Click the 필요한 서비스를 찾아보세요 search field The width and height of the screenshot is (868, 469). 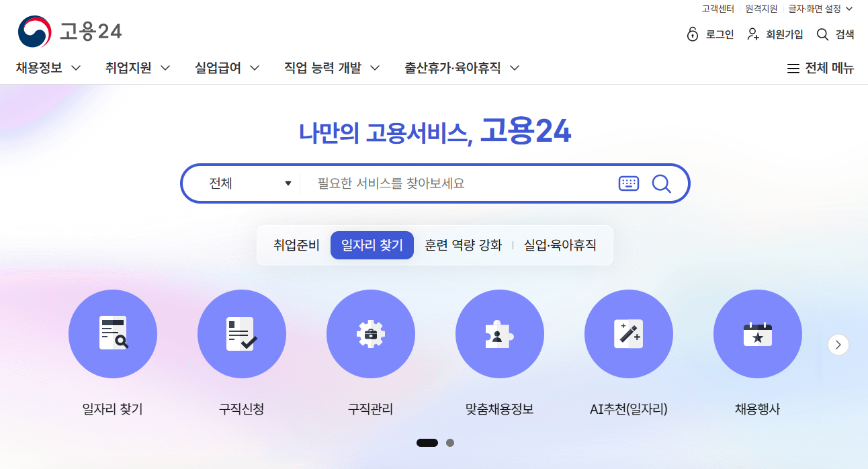(457, 183)
